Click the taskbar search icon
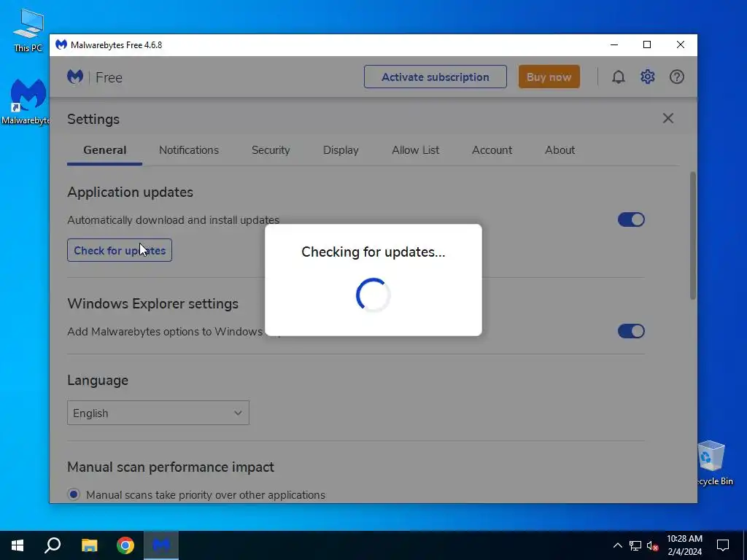Viewport: 747px width, 560px height. tap(53, 545)
